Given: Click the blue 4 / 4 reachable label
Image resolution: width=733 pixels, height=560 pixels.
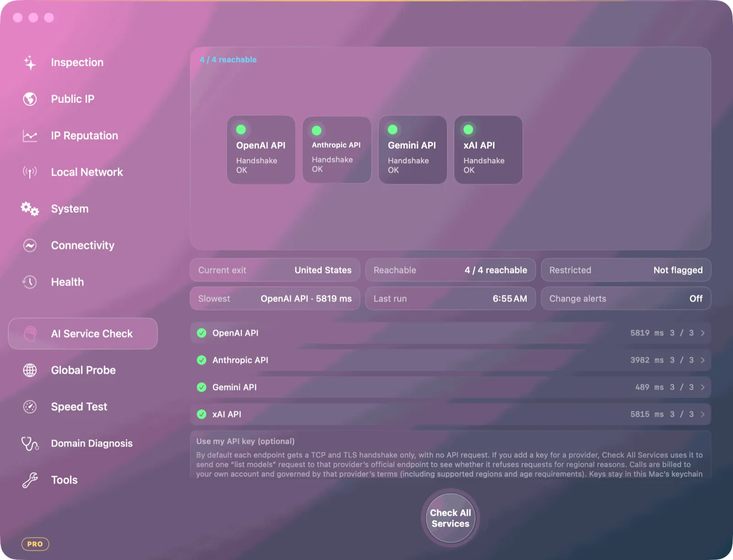Looking at the screenshot, I should coord(228,60).
